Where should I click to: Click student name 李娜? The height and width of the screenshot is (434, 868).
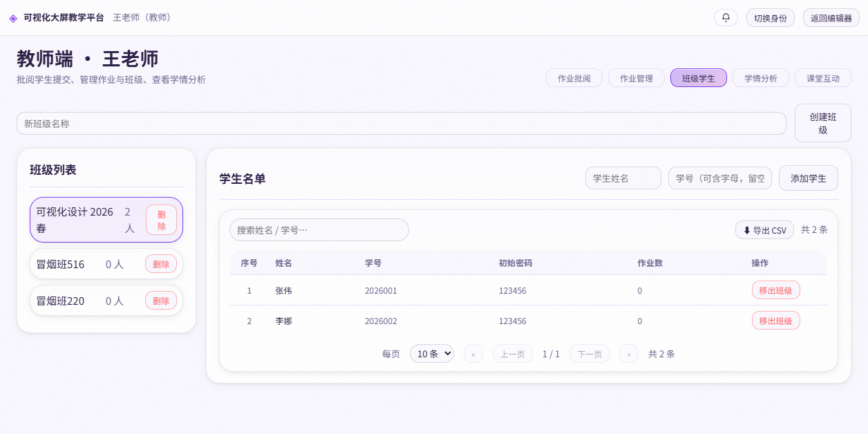pyautogui.click(x=284, y=321)
